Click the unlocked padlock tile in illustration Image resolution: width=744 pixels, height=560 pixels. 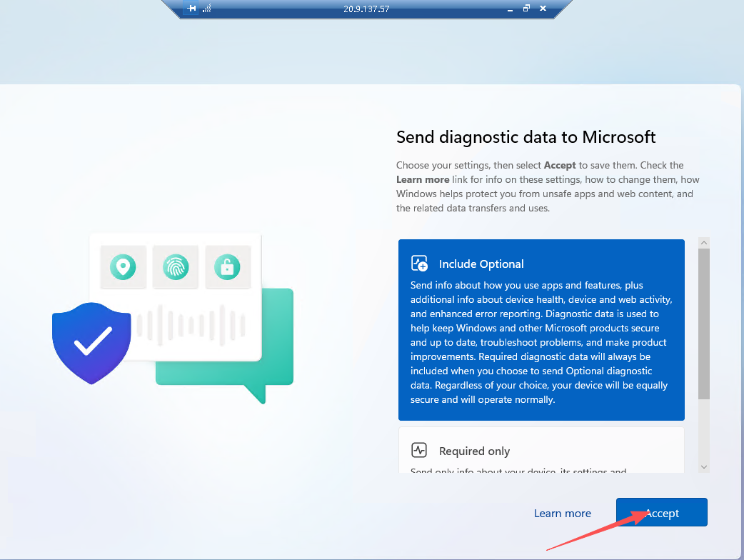point(228,267)
